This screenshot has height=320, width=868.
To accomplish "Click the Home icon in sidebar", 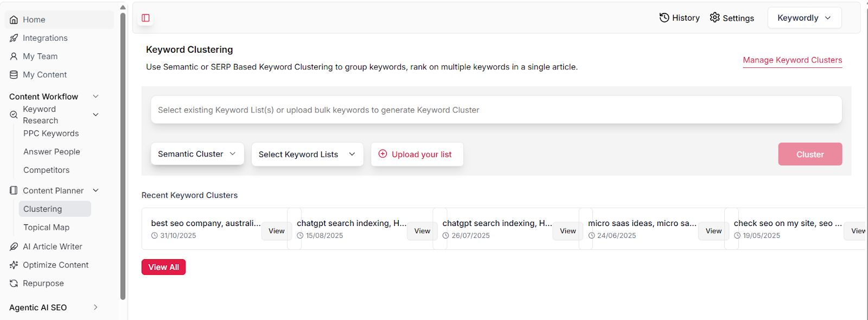I will coord(14,20).
